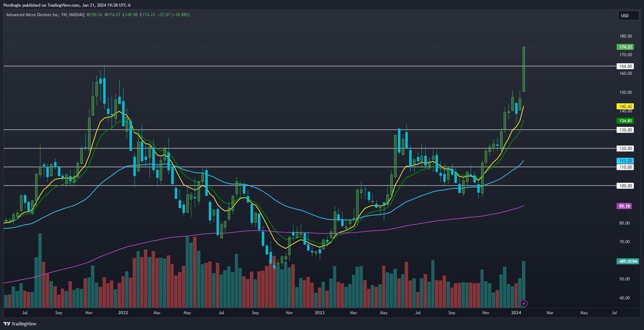
Task: Click the blue 113.32 moving average label
Action: pyautogui.click(x=626, y=161)
